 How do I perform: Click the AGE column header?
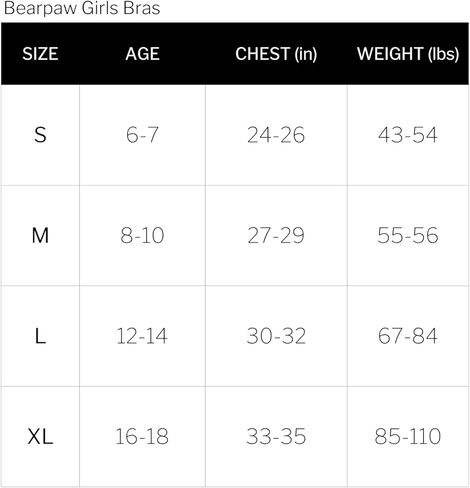coord(142,54)
